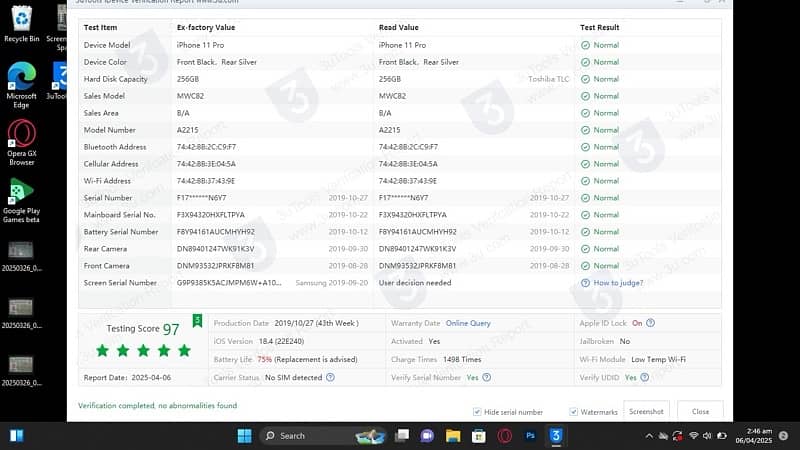Image resolution: width=800 pixels, height=450 pixels.
Task: Click the Normal check icon for Device Model
Action: click(585, 45)
